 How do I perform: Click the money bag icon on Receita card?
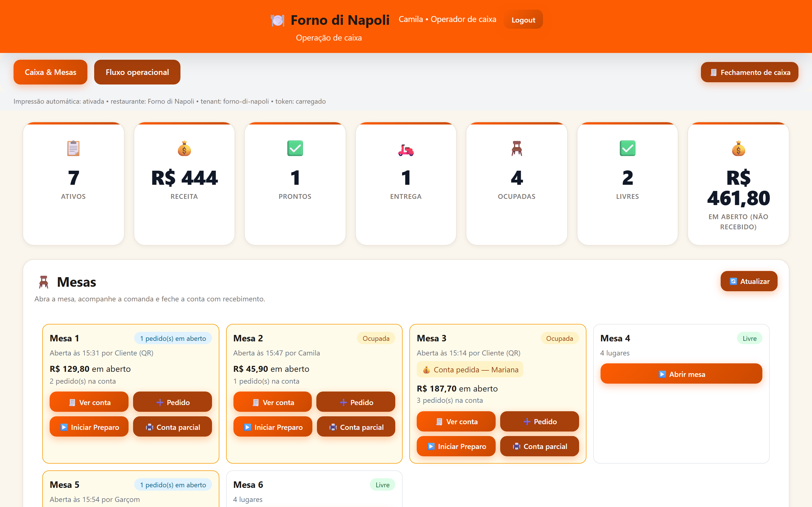[x=184, y=148]
